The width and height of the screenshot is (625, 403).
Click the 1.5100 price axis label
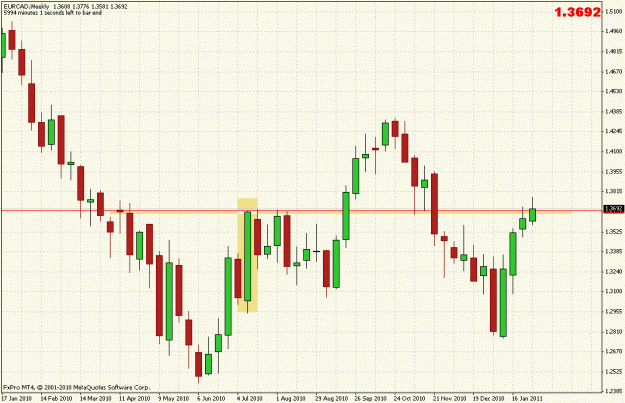pos(614,12)
